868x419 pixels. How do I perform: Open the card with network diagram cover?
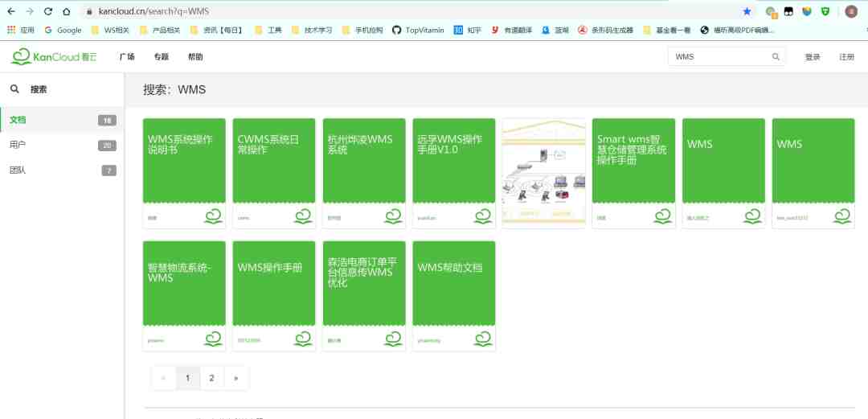click(x=543, y=173)
